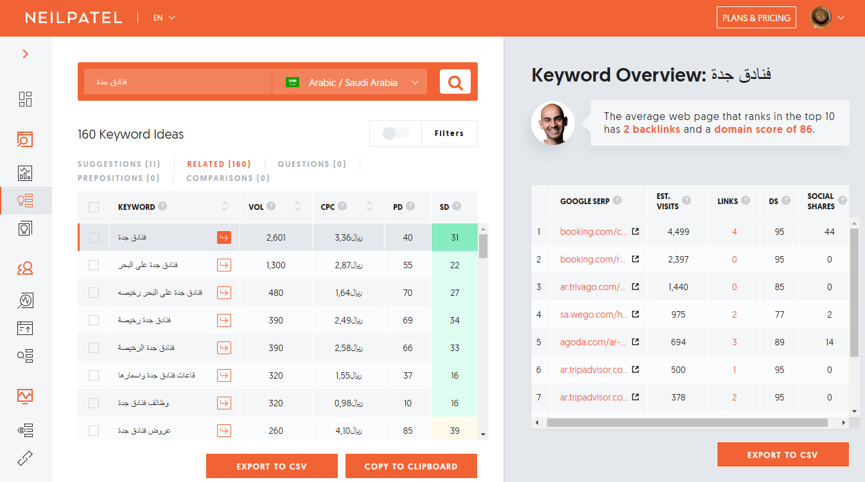Click the keyword table vertical scrollbar thumb
Screen dimensions: 865x482
click(483, 246)
